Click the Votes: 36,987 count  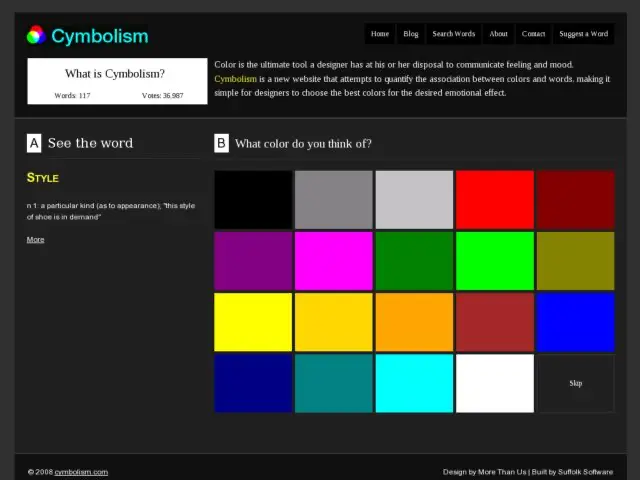tap(162, 96)
